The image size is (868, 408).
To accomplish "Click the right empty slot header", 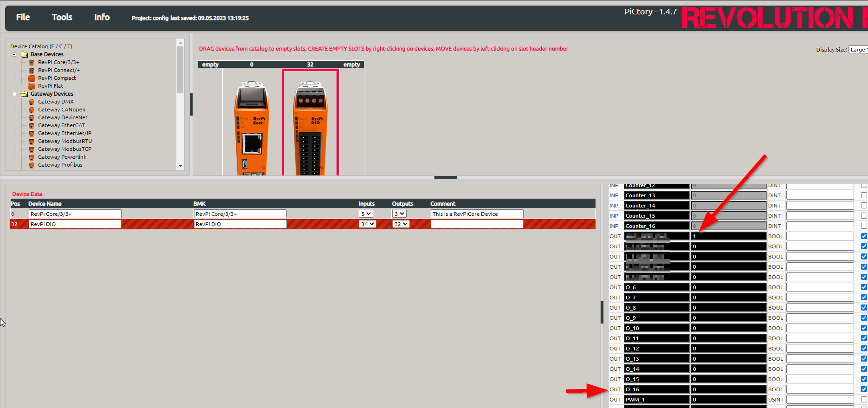I will (351, 65).
